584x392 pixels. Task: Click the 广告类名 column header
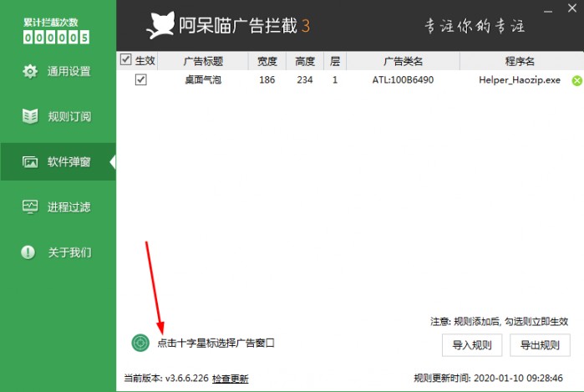click(x=403, y=61)
